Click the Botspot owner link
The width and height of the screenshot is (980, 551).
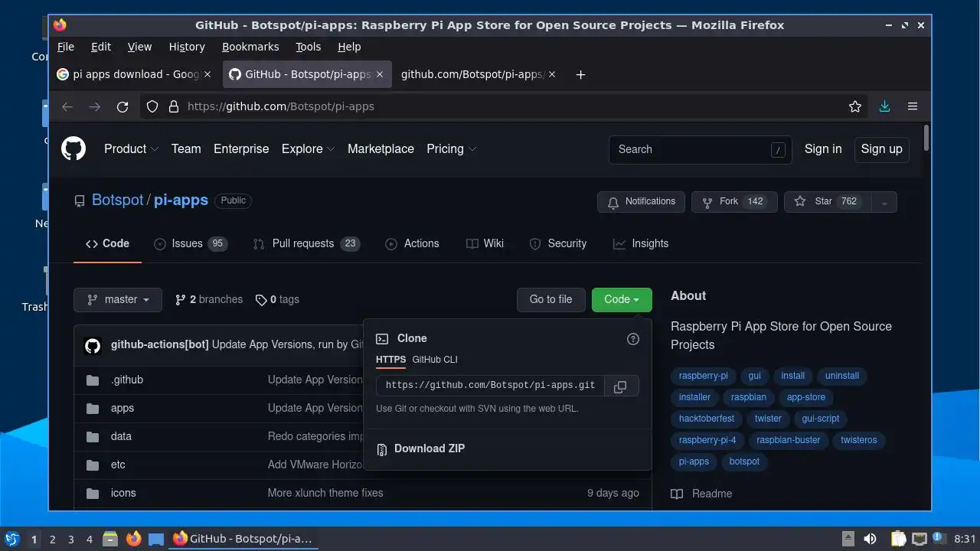(x=118, y=201)
